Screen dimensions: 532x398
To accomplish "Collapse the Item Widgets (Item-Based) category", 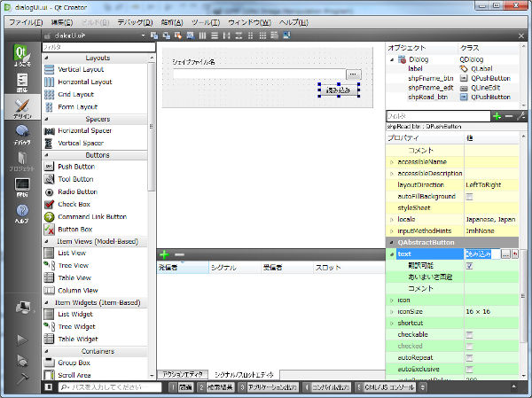I will (46, 302).
